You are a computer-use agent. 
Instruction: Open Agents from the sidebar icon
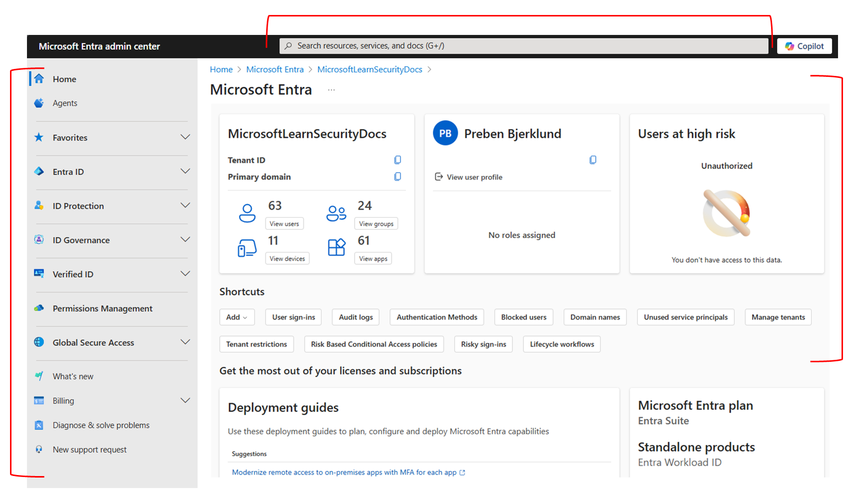click(38, 103)
